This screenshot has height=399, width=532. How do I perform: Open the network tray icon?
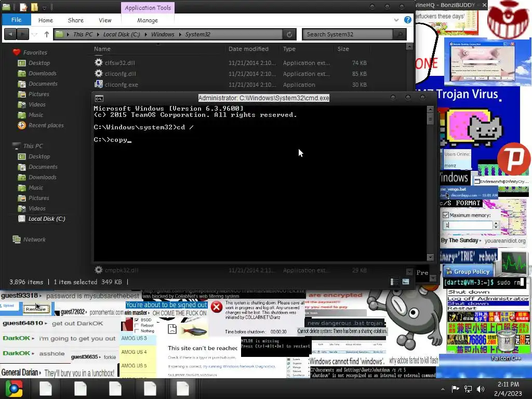[x=468, y=389]
